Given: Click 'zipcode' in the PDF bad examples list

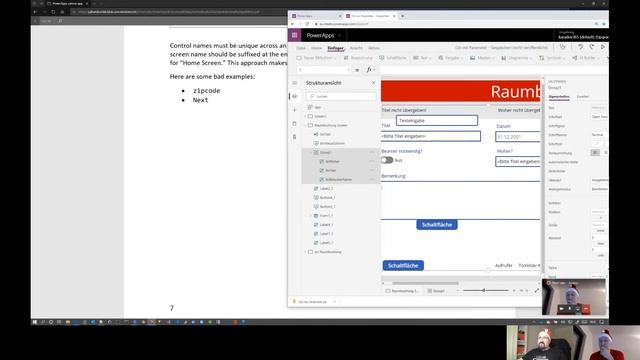Looking at the screenshot, I should (x=207, y=91).
